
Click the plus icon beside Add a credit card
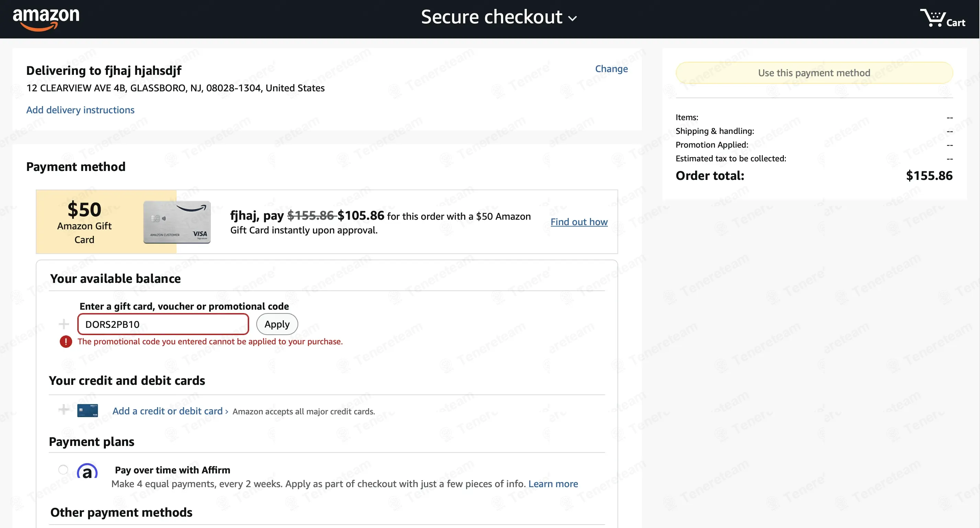coord(64,410)
